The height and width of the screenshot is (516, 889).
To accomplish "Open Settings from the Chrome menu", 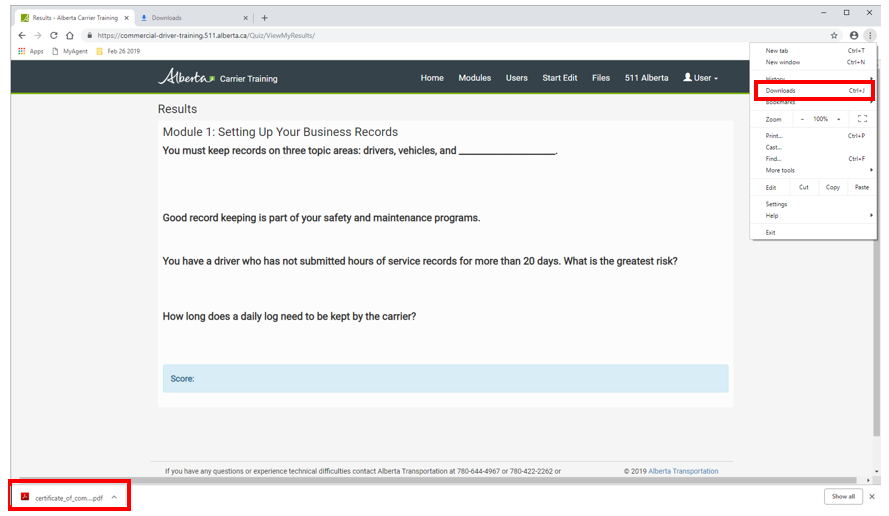I will (814, 204).
